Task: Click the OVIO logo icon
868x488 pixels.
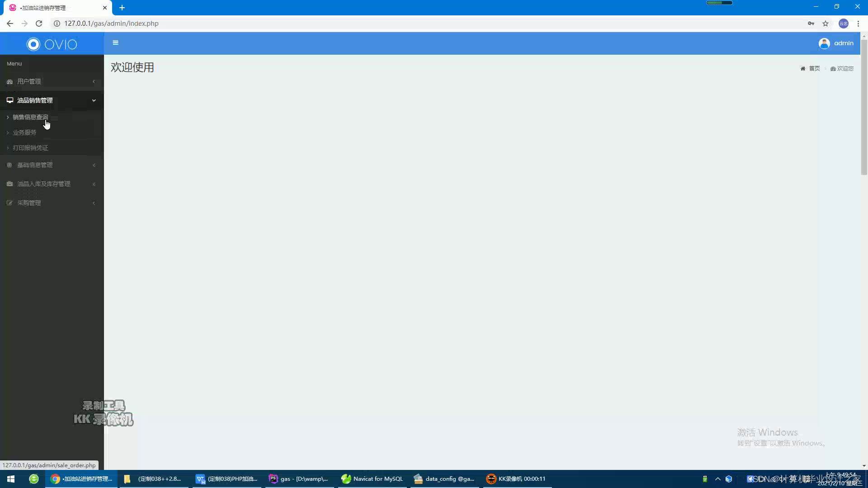Action: point(33,44)
